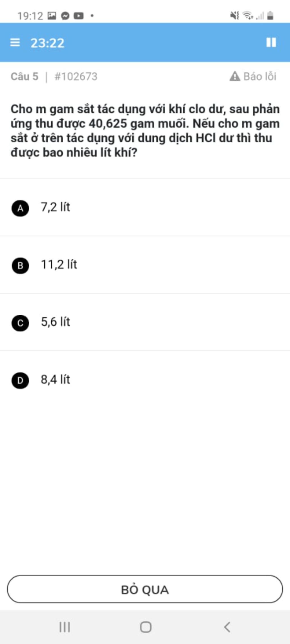Tap the Báo lỗi warning triangle icon
290x644 pixels.
tap(235, 76)
